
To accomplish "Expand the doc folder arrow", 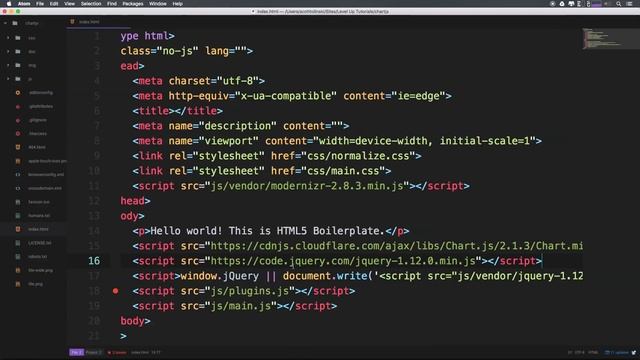I will [x=8, y=51].
